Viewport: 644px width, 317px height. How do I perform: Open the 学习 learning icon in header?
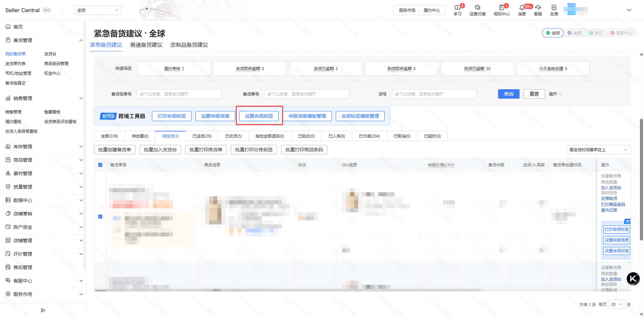click(x=457, y=8)
